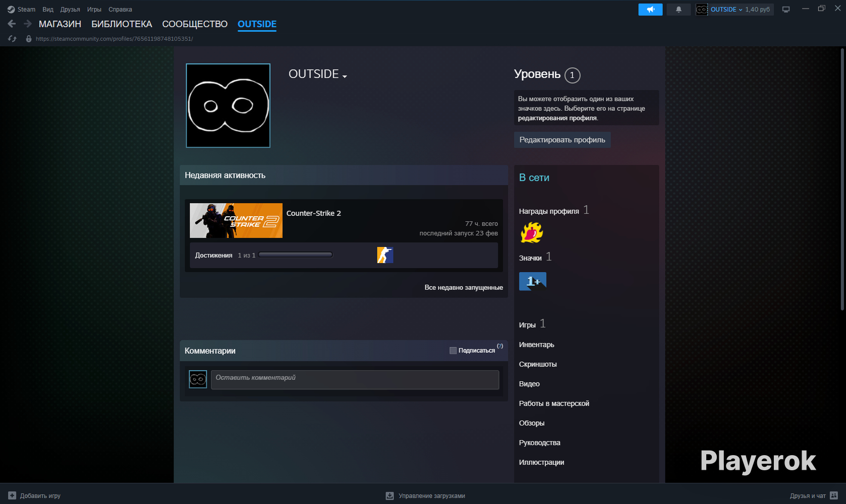
Task: Switch to Big Picture mode via monitor icon
Action: (x=786, y=10)
